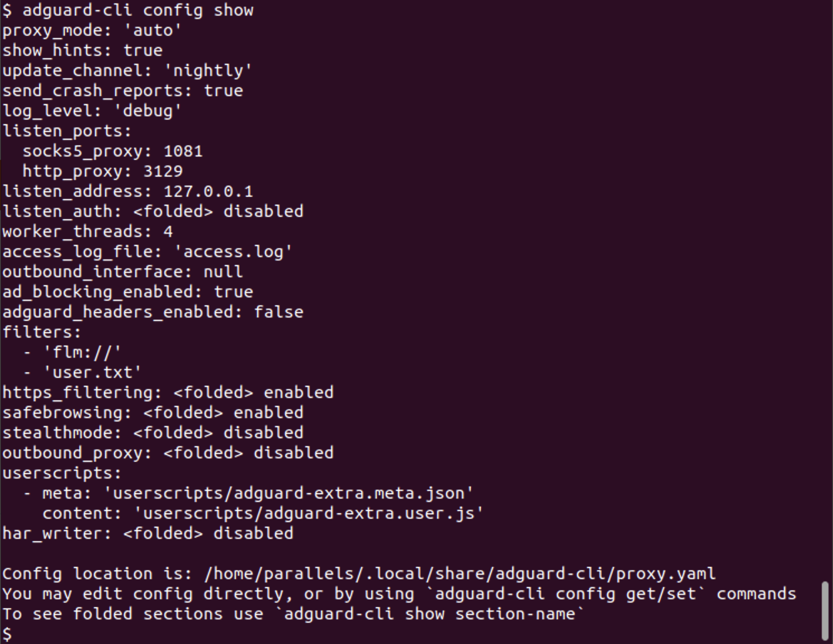833x644 pixels.
Task: Click the worker_threads value 4
Action: pos(168,231)
